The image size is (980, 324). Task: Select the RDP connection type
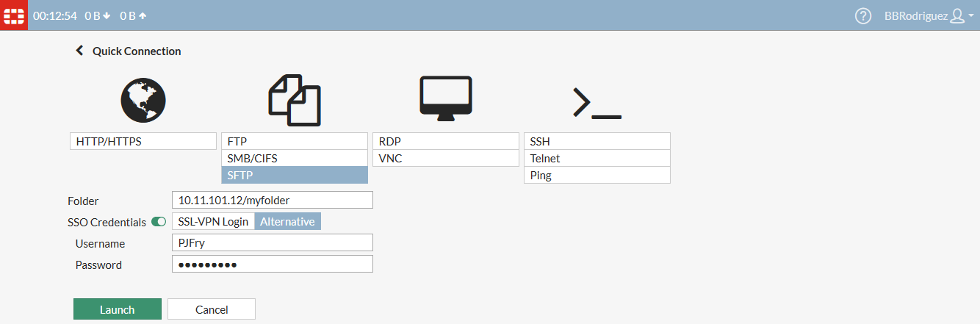point(446,142)
